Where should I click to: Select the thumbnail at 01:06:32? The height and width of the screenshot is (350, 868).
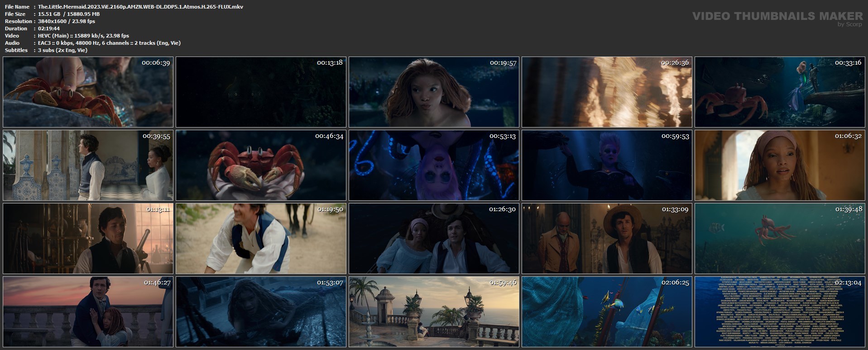point(780,165)
